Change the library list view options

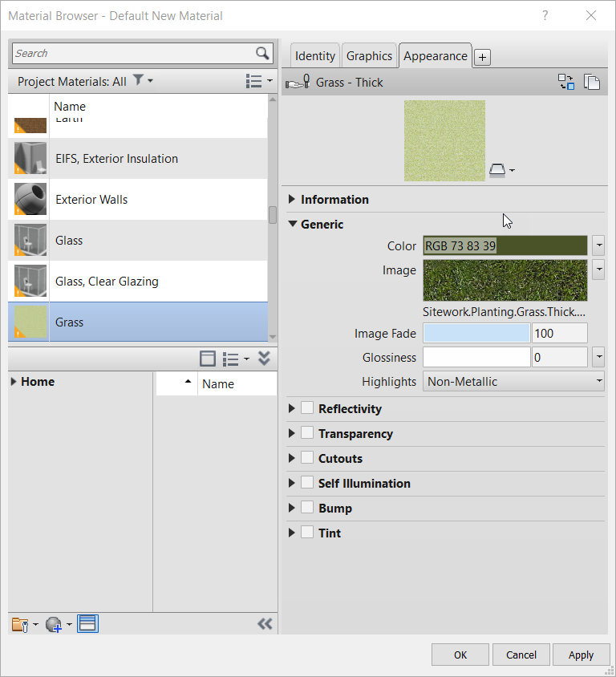pos(236,359)
